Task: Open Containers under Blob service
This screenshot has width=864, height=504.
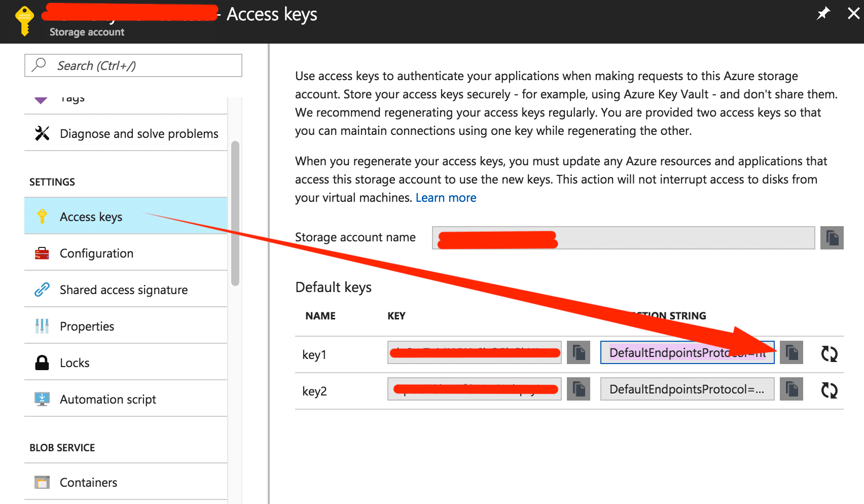Action: [x=126, y=482]
